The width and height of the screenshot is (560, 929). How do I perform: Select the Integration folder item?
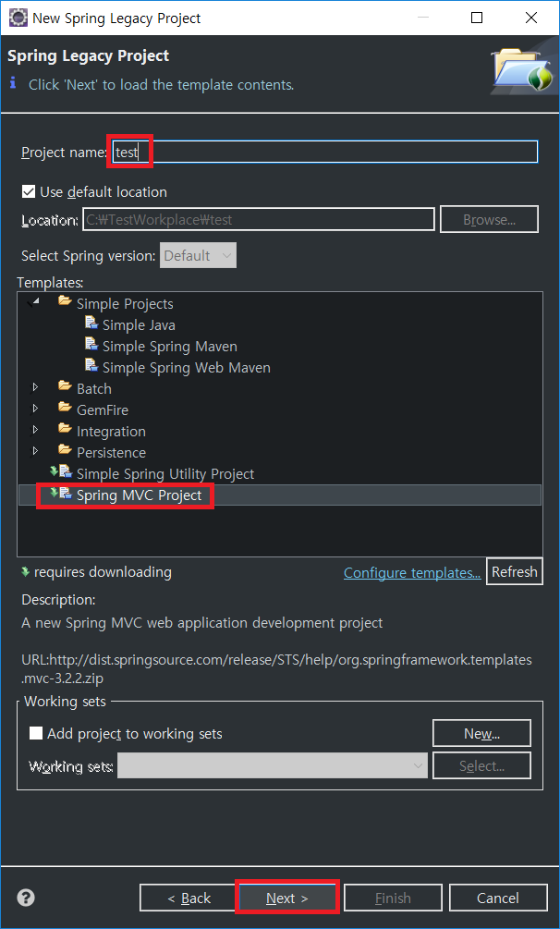111,432
